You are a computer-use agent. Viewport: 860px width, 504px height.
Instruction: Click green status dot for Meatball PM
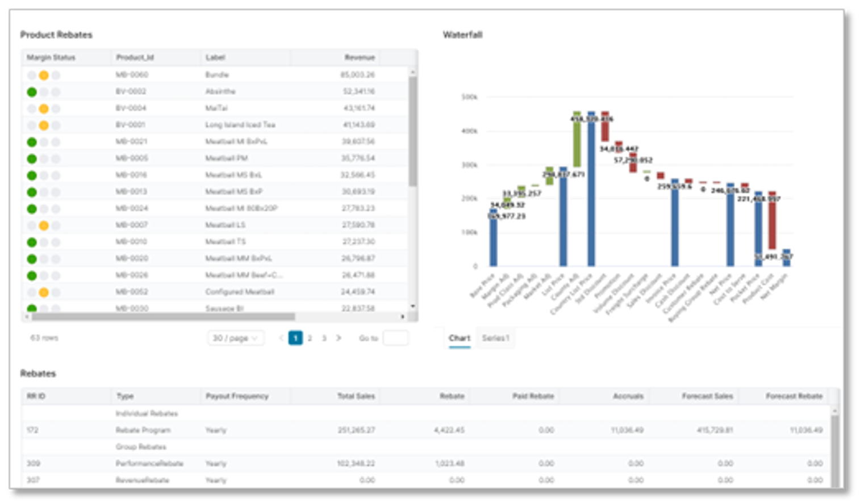click(x=32, y=159)
